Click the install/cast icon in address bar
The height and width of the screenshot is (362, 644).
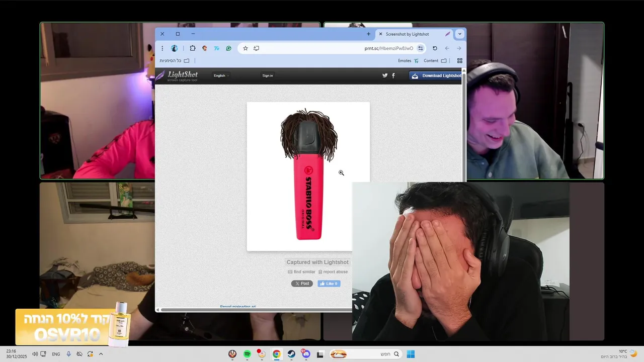(x=257, y=48)
